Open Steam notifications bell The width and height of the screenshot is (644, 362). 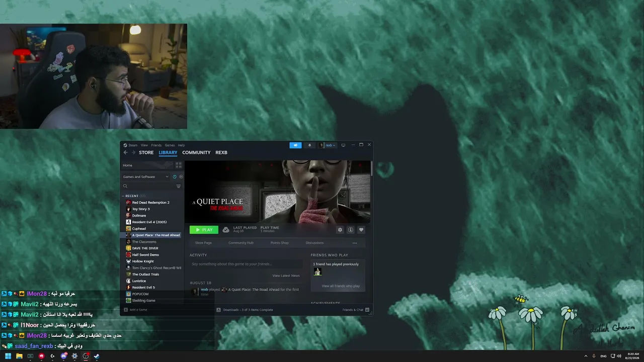click(309, 145)
